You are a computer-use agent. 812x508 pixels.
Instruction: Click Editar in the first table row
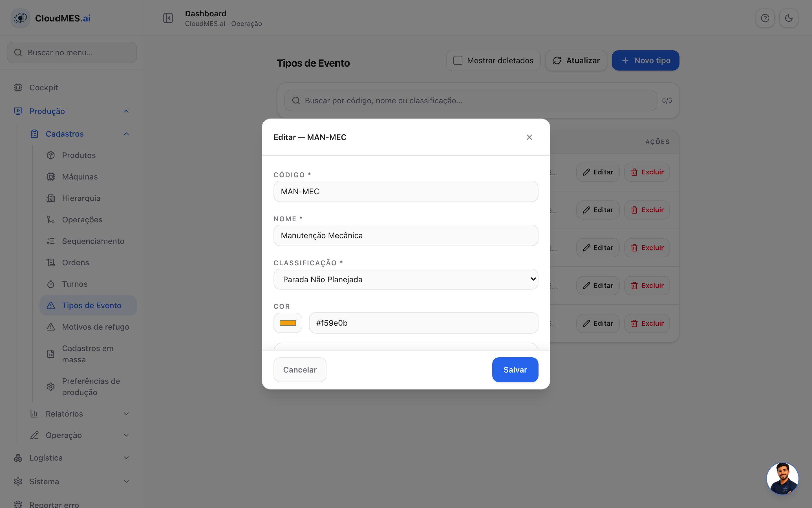tap(598, 172)
